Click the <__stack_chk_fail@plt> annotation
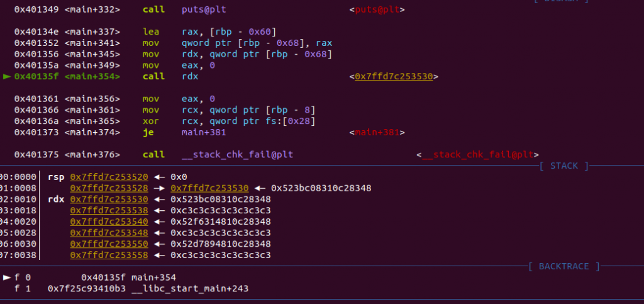Screen dimensions: 644x304 477,155
